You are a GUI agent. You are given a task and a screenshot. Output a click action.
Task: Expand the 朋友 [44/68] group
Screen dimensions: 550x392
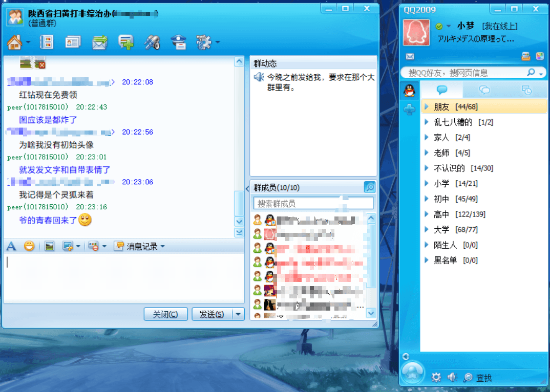(x=484, y=106)
